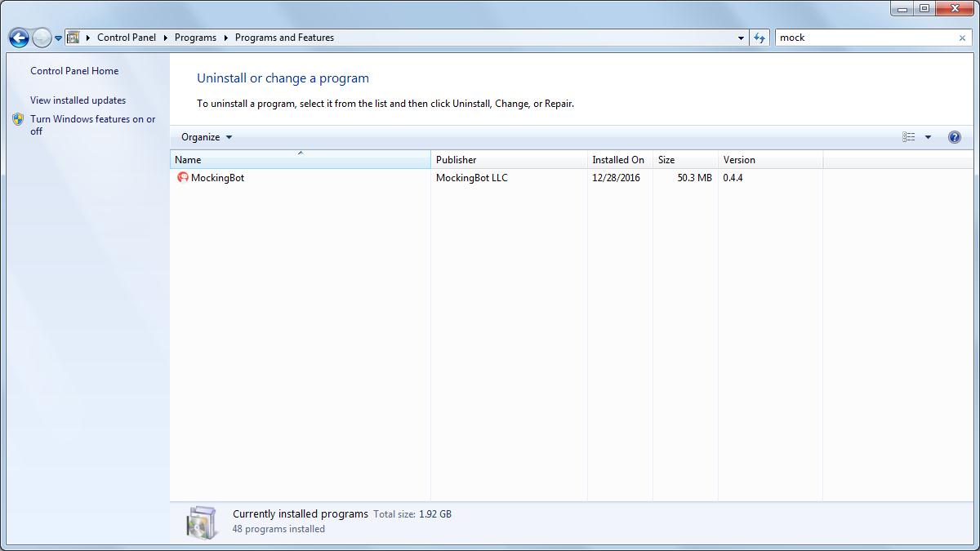Screen dimensions: 980x551
Task: Click the 0.4.4 version cell
Action: (733, 177)
